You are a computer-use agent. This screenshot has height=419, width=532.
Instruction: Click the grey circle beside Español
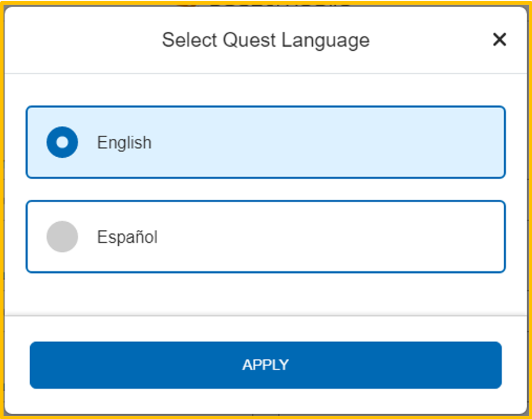(62, 236)
